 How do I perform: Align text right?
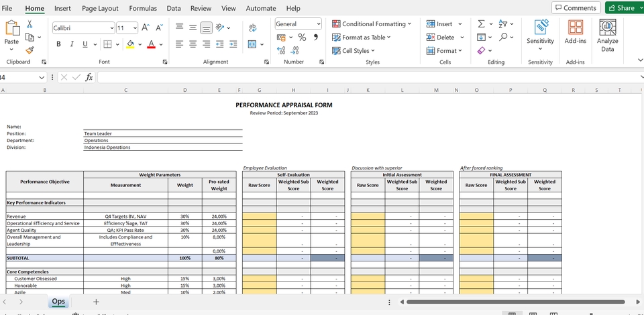[x=206, y=44]
